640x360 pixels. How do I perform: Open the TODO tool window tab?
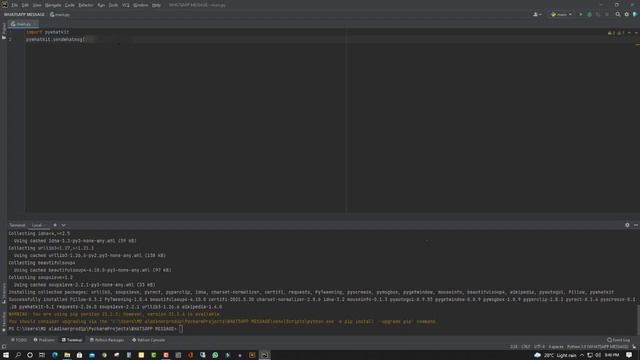click(19, 340)
